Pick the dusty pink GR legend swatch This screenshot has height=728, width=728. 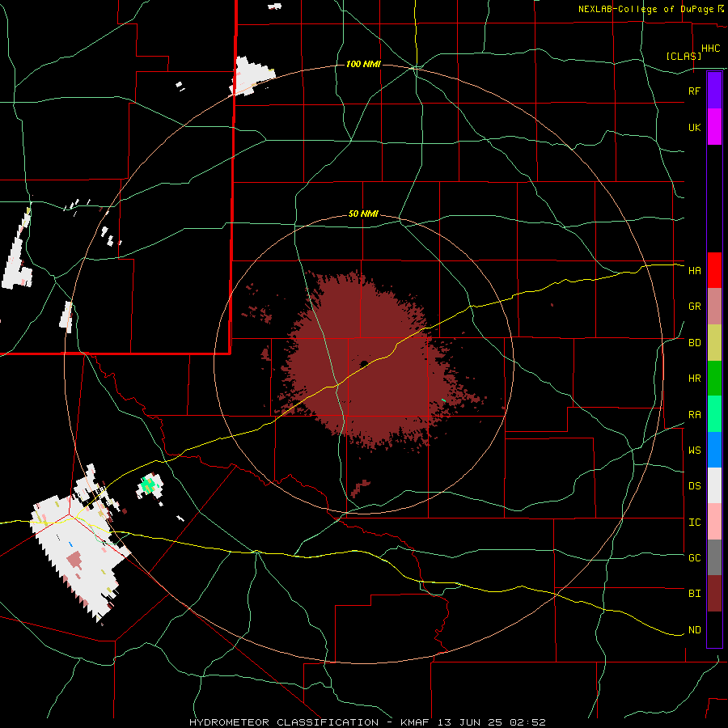tap(714, 307)
